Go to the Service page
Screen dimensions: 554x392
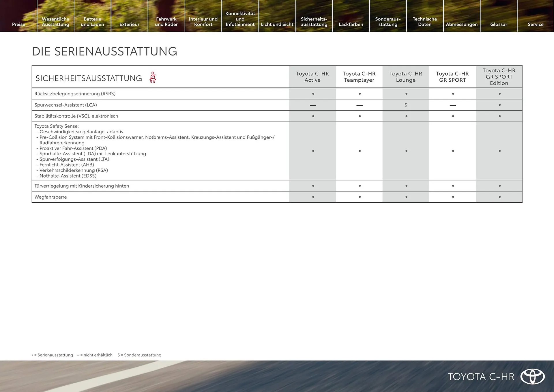(x=536, y=24)
